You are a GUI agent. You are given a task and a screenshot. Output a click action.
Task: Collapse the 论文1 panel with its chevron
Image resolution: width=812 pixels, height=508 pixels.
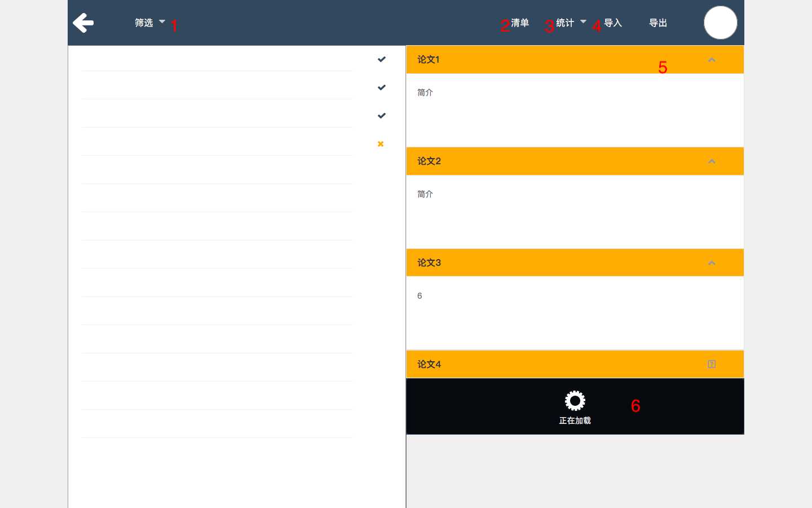pyautogui.click(x=712, y=60)
